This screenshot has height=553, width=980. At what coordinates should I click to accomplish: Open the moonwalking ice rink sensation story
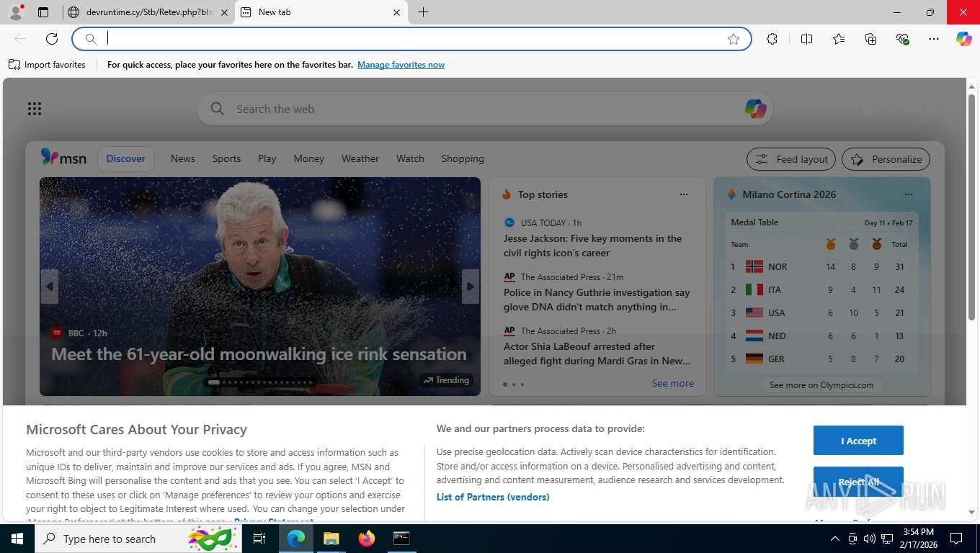coord(259,354)
